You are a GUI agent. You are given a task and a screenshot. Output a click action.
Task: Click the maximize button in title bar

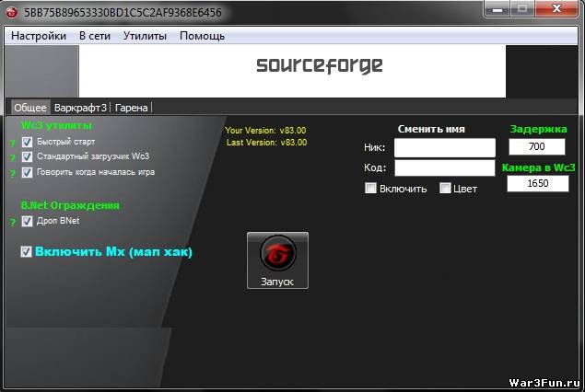tap(522, 9)
